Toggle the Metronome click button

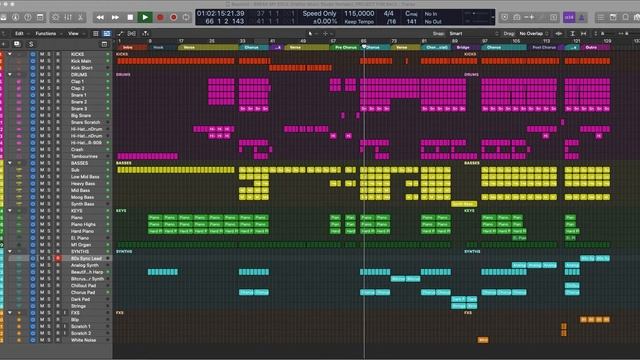click(x=581, y=18)
